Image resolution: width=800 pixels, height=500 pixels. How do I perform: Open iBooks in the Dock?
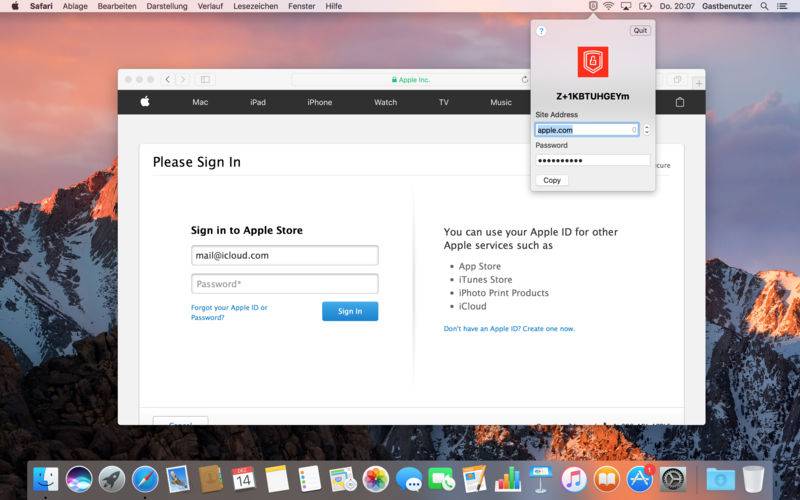pyautogui.click(x=607, y=479)
